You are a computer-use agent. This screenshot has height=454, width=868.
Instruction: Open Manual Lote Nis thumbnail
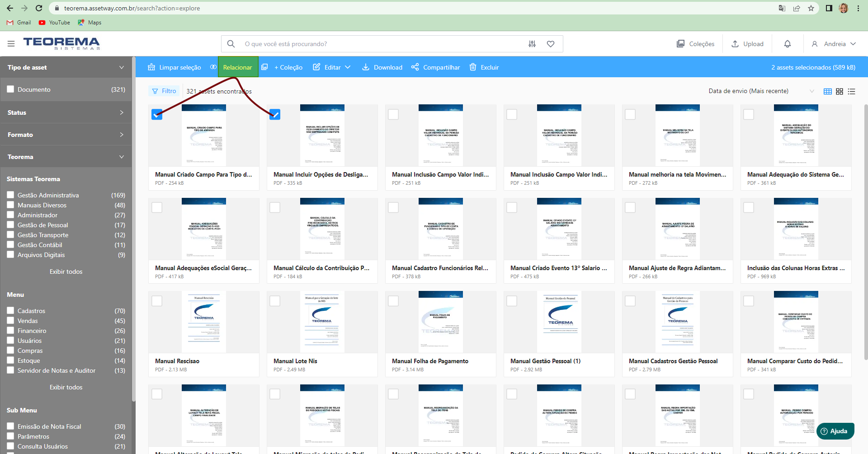(x=322, y=322)
